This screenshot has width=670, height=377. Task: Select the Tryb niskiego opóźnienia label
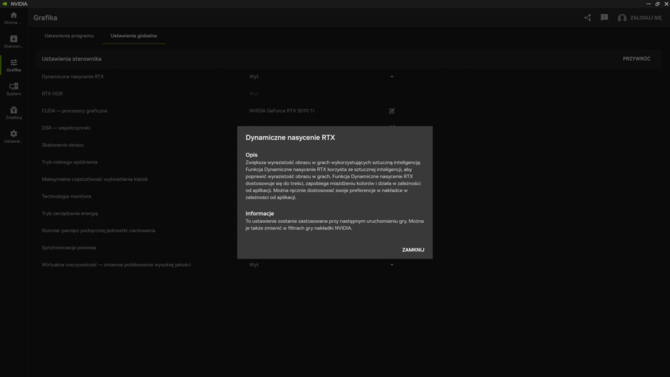[70, 162]
